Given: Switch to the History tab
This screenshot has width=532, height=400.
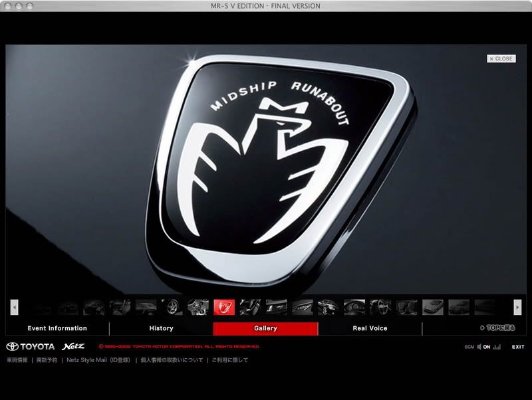Looking at the screenshot, I should 161,328.
